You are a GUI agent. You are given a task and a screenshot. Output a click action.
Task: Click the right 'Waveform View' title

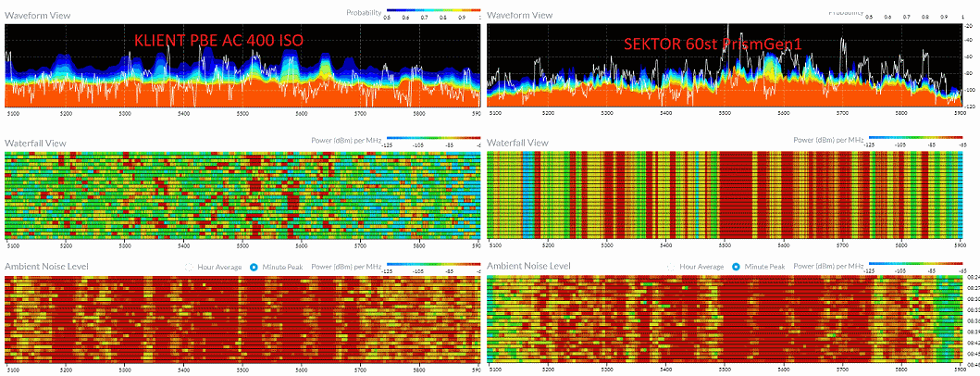tap(519, 15)
